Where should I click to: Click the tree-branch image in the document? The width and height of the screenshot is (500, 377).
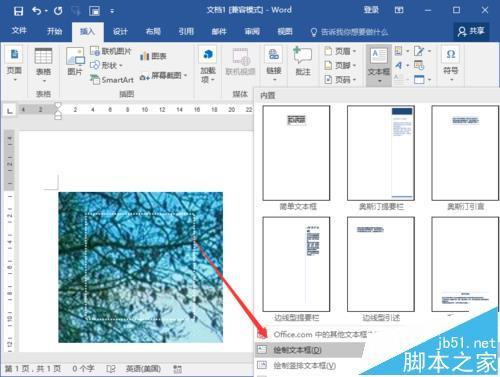pyautogui.click(x=141, y=267)
